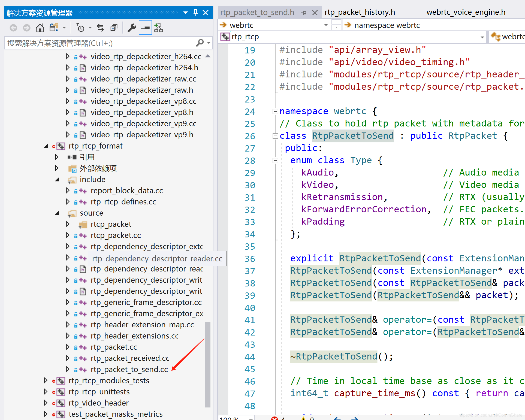525x420 pixels.
Task: Select rtp_packet_to_send.cc file
Action: [129, 369]
